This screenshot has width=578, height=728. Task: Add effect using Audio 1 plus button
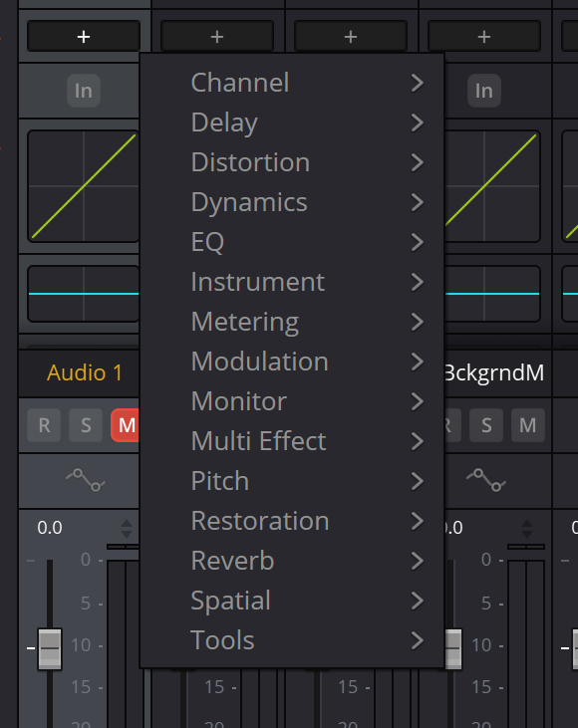point(84,36)
